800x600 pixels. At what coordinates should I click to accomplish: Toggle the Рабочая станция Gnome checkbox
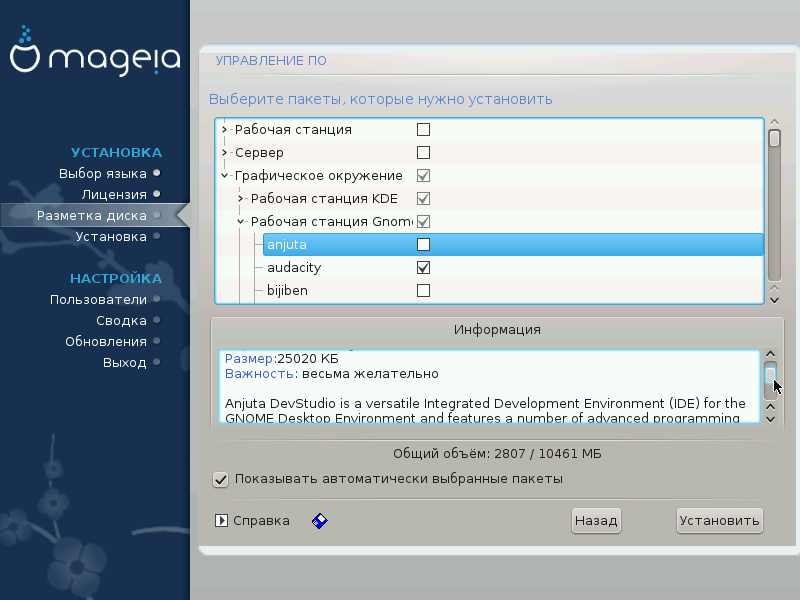[423, 221]
